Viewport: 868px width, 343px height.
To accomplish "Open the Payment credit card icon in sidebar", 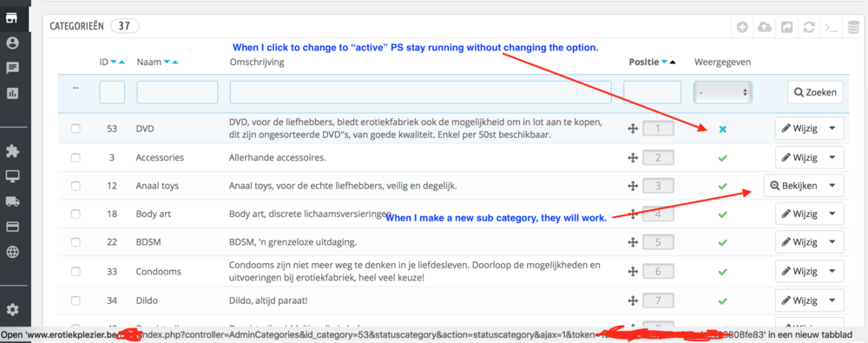I will pyautogui.click(x=12, y=227).
